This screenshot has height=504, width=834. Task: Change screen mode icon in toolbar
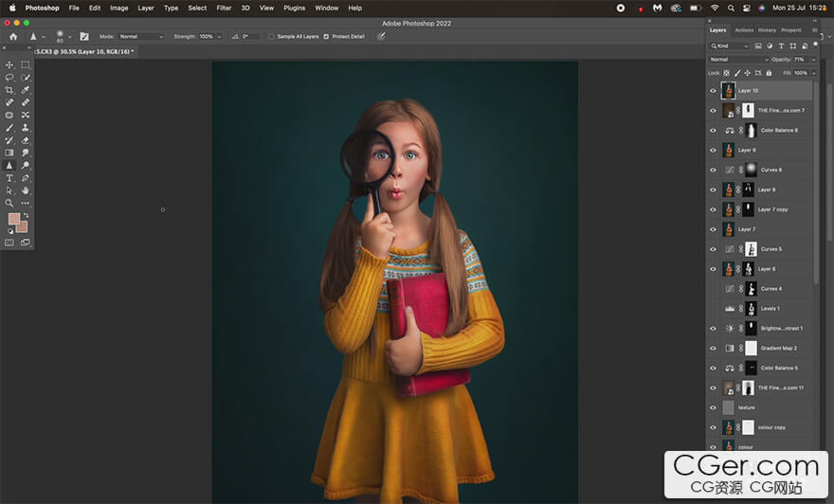[25, 243]
